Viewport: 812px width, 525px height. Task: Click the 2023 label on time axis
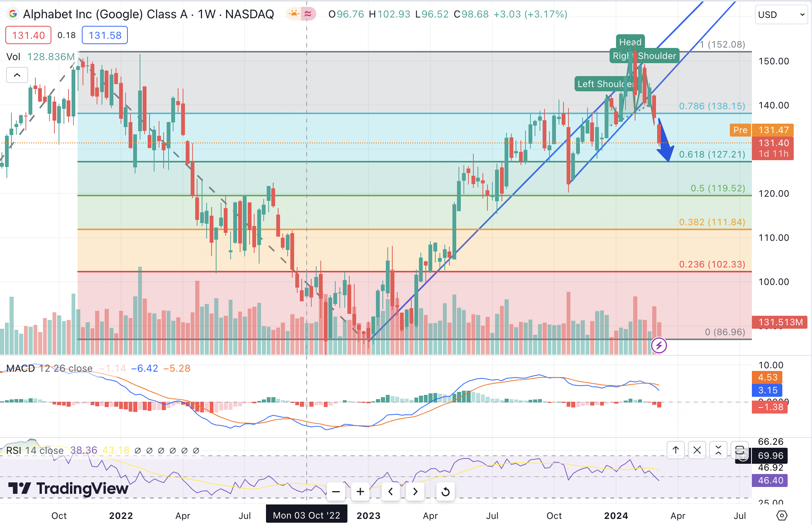point(368,515)
